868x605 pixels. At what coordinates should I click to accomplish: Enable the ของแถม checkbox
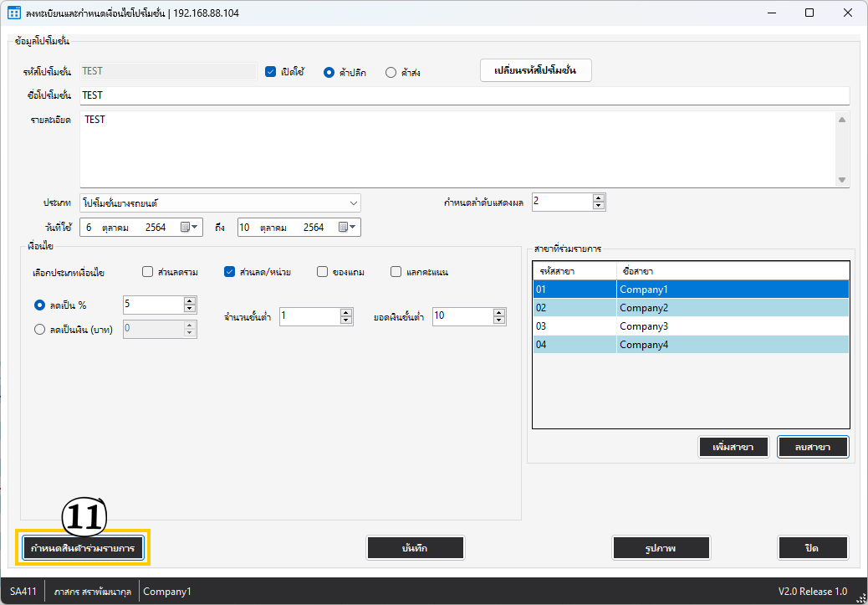point(322,271)
